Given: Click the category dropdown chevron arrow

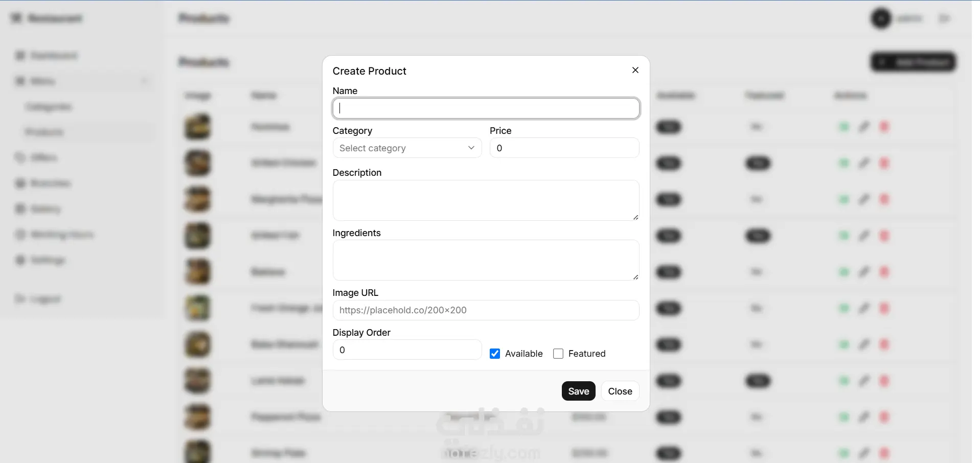Looking at the screenshot, I should pyautogui.click(x=471, y=148).
